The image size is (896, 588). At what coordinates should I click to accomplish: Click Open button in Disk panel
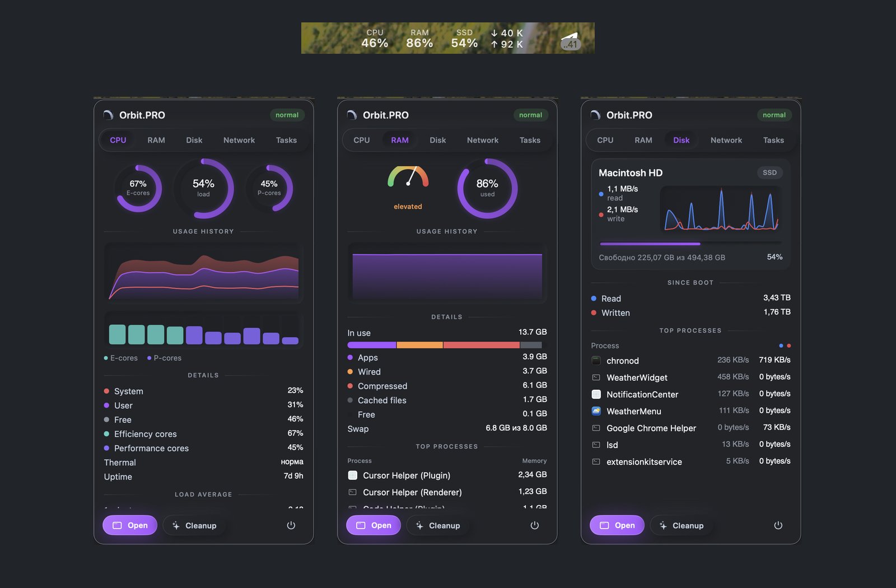click(617, 525)
